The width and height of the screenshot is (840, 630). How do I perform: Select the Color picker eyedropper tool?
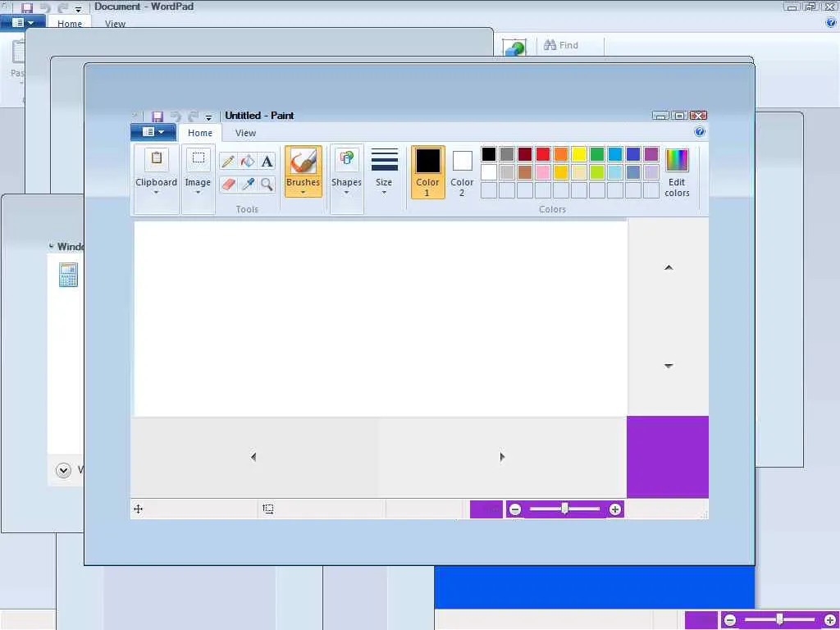(x=248, y=185)
